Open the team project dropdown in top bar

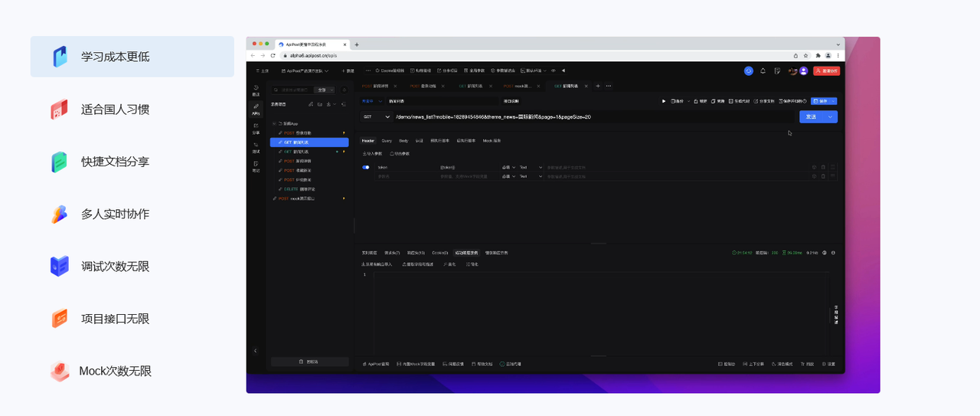coord(305,70)
